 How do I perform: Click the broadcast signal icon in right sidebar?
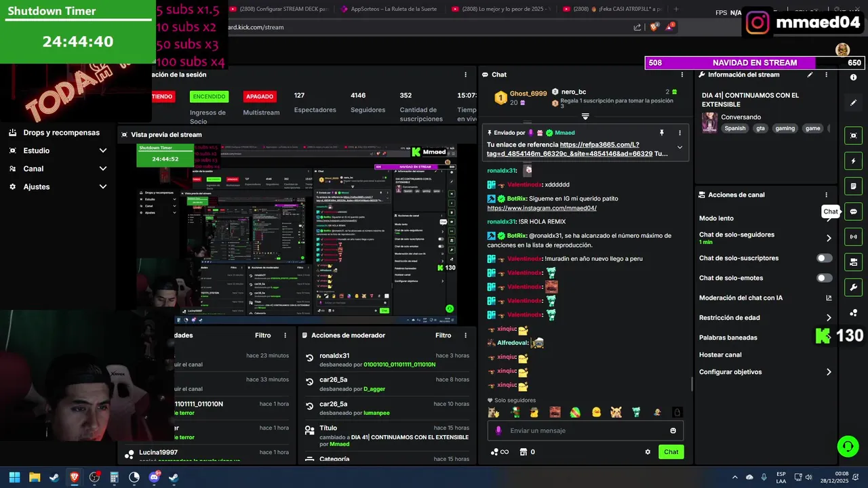(853, 237)
